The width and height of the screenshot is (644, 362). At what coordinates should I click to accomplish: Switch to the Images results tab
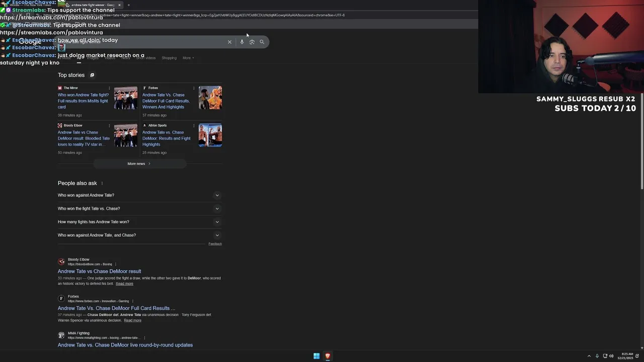click(x=93, y=58)
